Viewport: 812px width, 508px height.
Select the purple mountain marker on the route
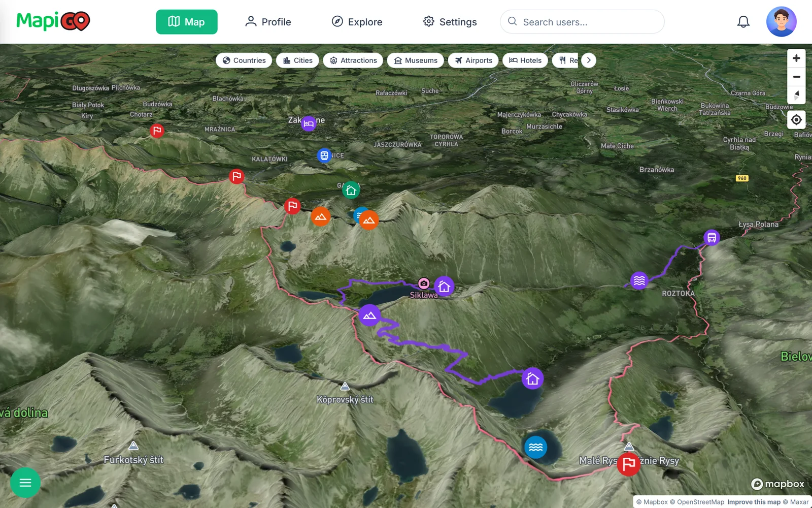(369, 315)
